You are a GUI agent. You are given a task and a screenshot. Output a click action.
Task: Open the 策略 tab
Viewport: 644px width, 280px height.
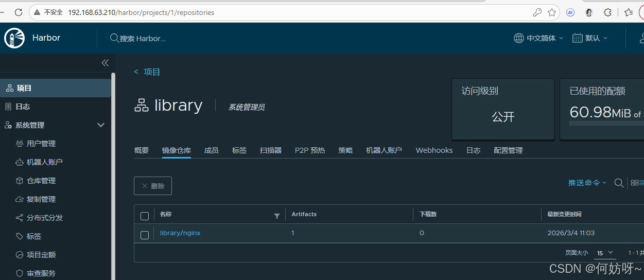(345, 150)
